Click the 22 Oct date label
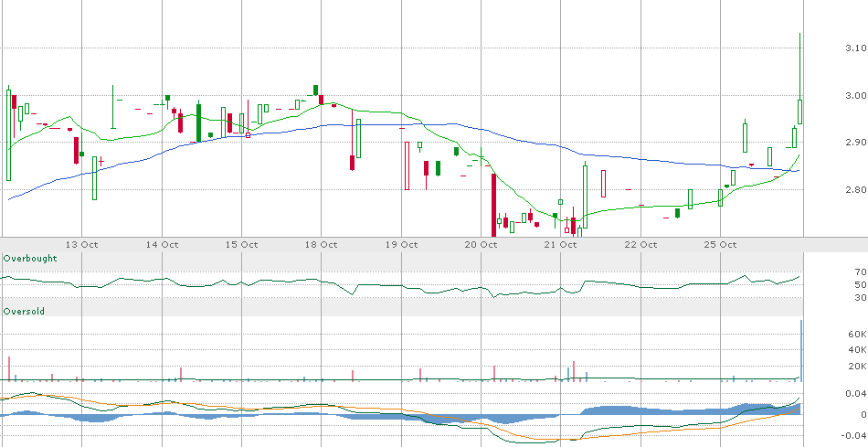This screenshot has height=447, width=868. (x=640, y=244)
